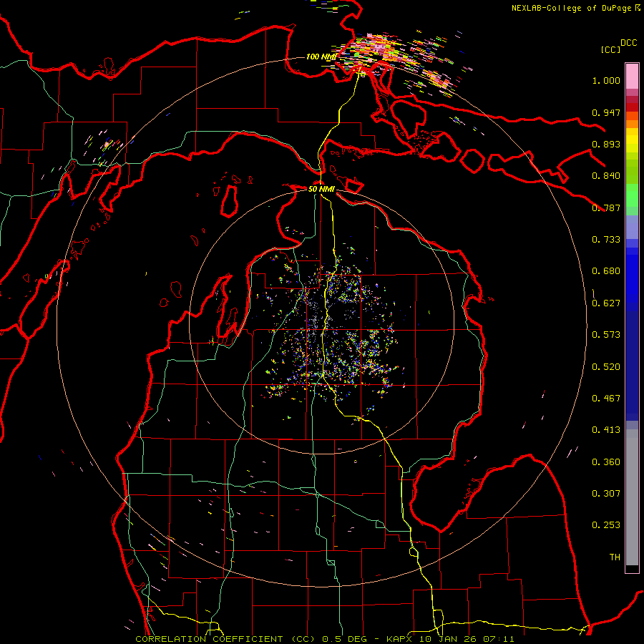Click the 0.947 color scale value

point(606,112)
